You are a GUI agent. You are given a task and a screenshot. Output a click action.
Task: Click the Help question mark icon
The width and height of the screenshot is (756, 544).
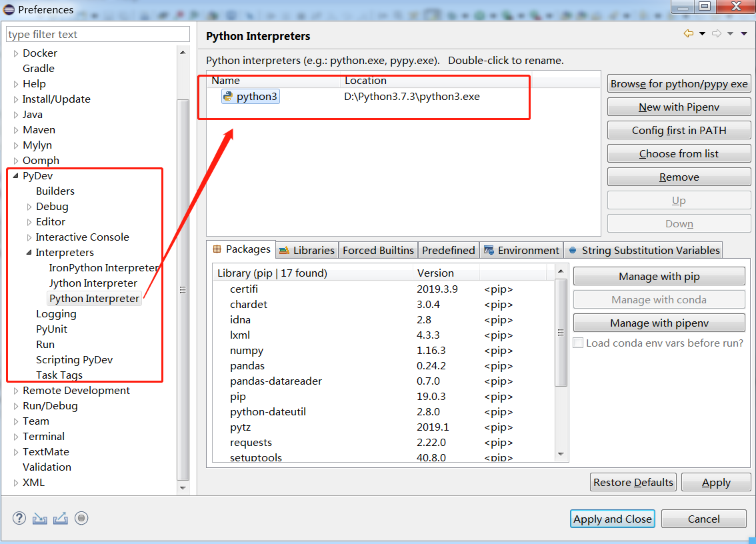click(x=19, y=518)
